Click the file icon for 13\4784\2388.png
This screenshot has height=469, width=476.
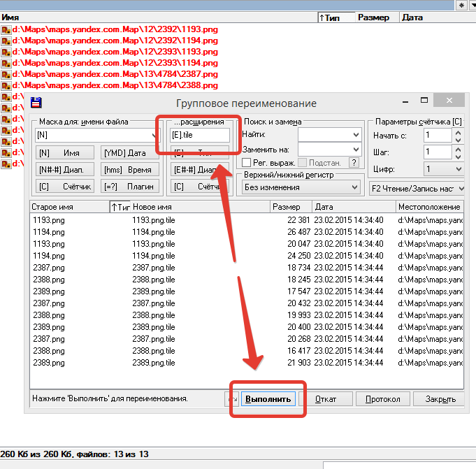(x=6, y=85)
